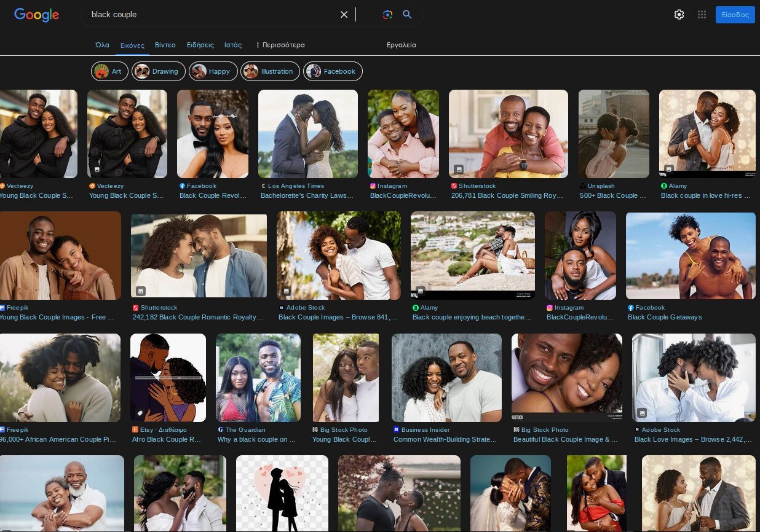Open the Facebook Black Couple Getaways thumbnail

click(x=691, y=256)
